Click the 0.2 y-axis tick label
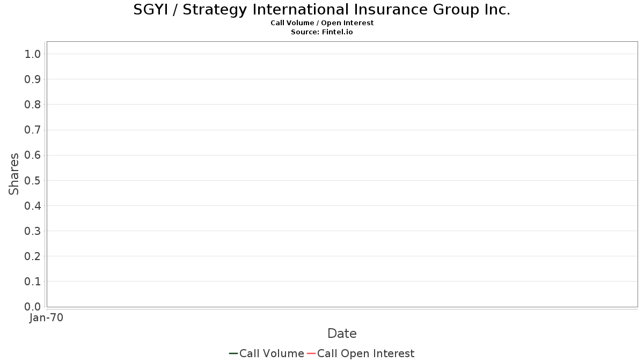Screen dimensions: 644x362 [x=33, y=256]
